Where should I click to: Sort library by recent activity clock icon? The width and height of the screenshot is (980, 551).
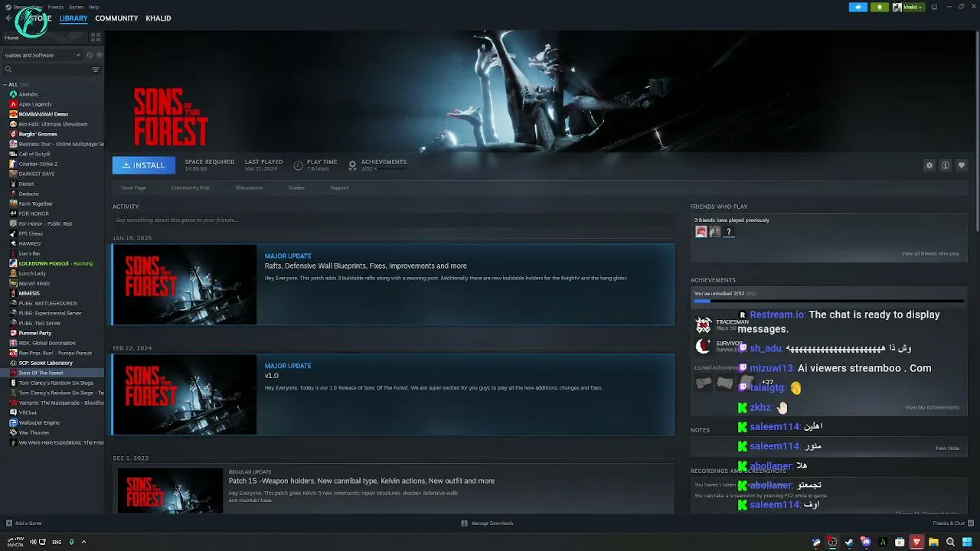pos(90,55)
